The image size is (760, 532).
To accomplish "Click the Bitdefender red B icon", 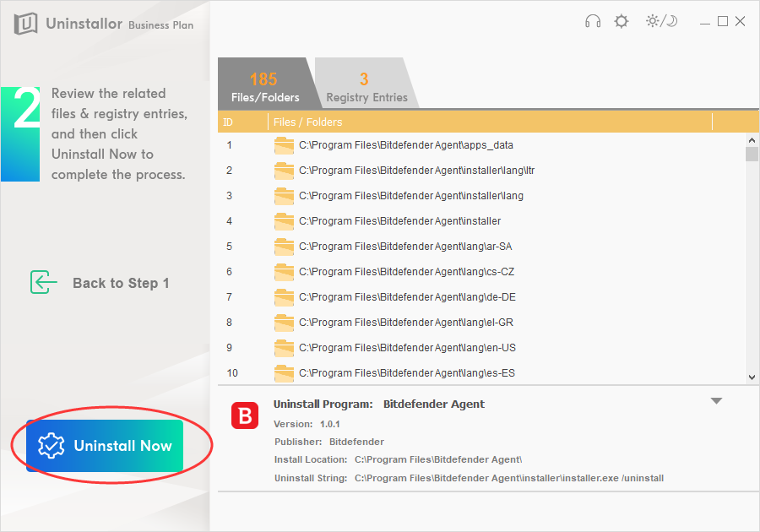I will pyautogui.click(x=245, y=415).
